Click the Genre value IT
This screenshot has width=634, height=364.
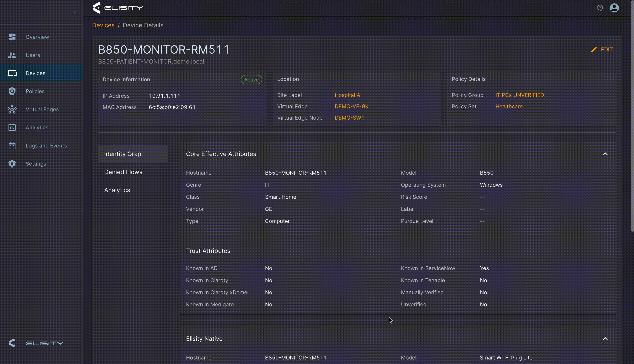[267, 185]
